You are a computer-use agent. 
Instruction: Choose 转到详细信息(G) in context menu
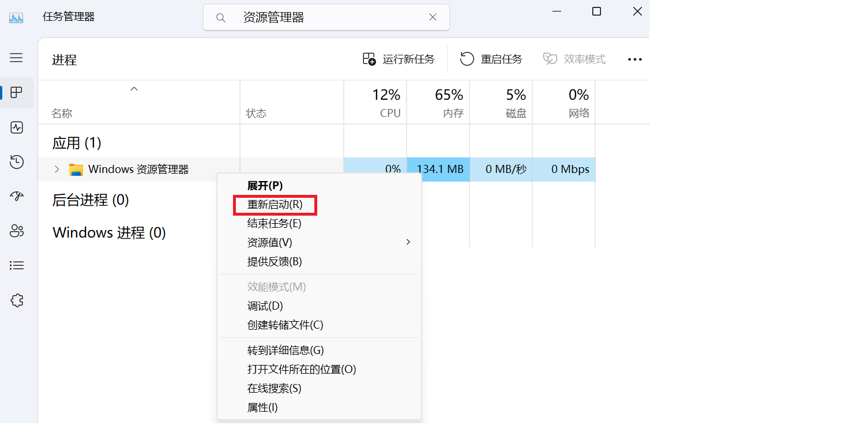(285, 351)
